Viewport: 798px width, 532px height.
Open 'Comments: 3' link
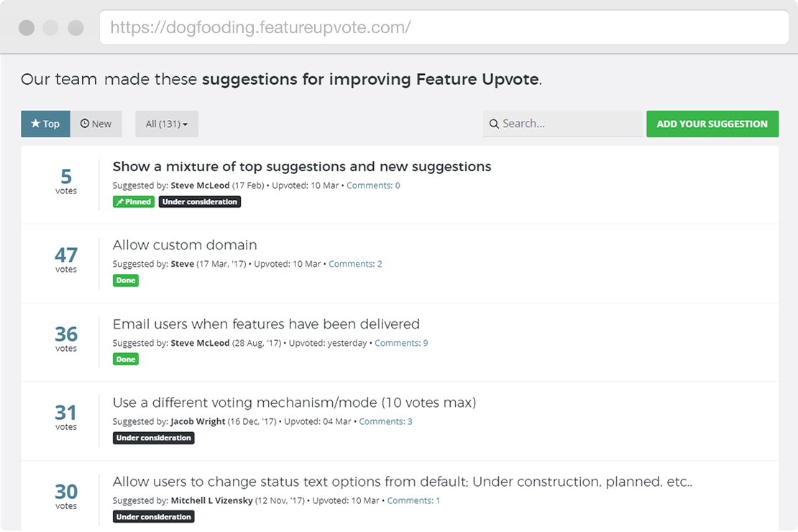tap(385, 421)
